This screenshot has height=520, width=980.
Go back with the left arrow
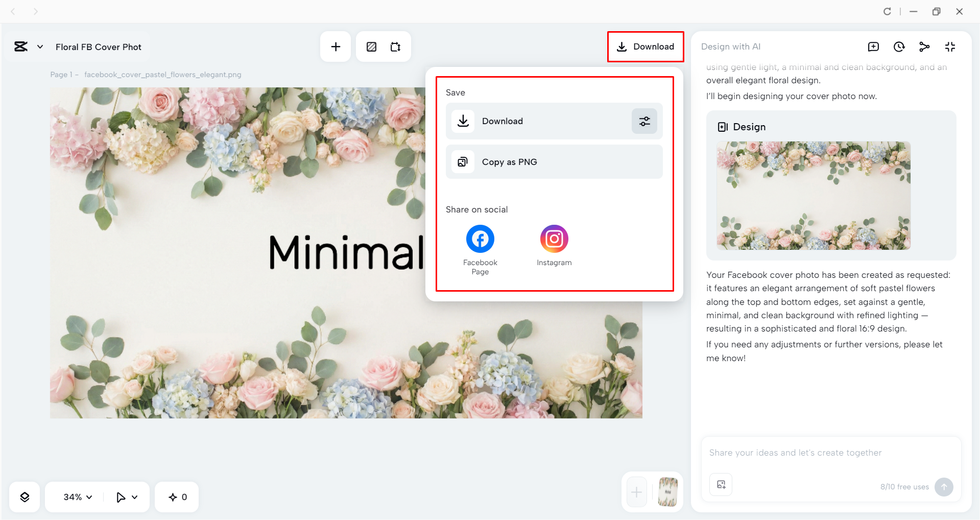13,11
